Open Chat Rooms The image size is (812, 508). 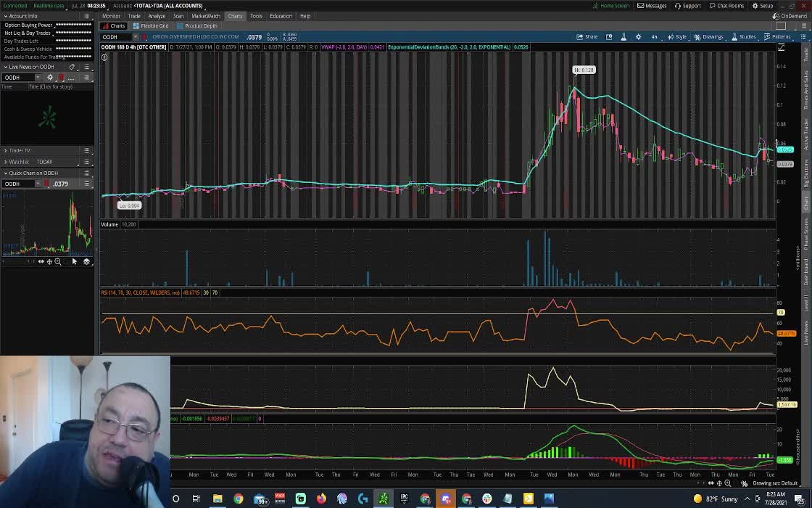(x=726, y=6)
